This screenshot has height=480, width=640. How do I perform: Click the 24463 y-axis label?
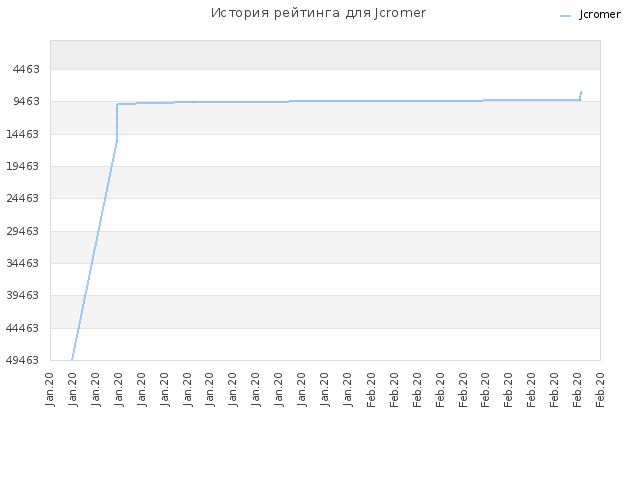22,198
